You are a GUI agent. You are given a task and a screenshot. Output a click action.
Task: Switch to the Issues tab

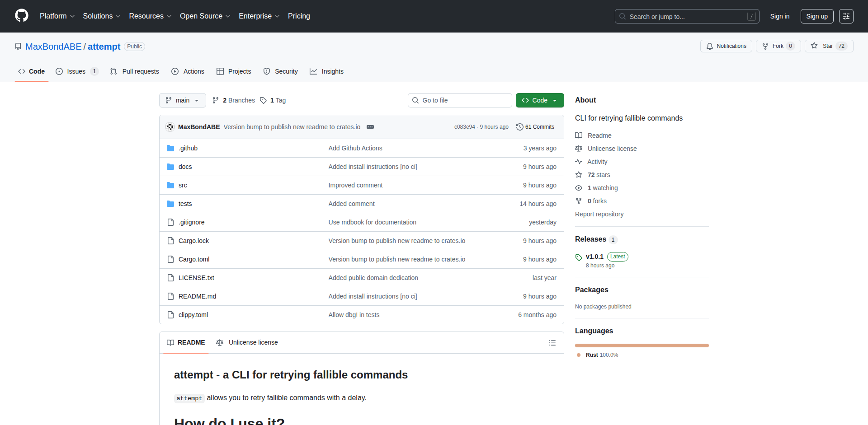click(77, 71)
